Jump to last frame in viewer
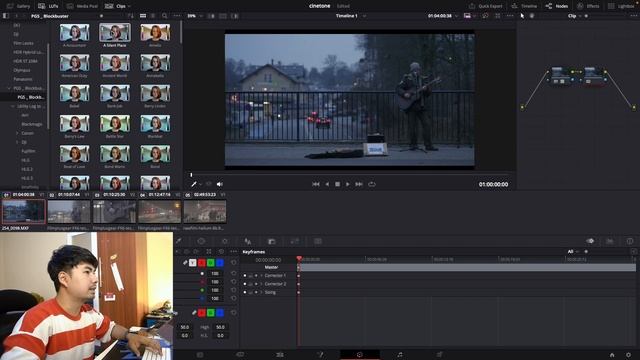 tap(359, 184)
